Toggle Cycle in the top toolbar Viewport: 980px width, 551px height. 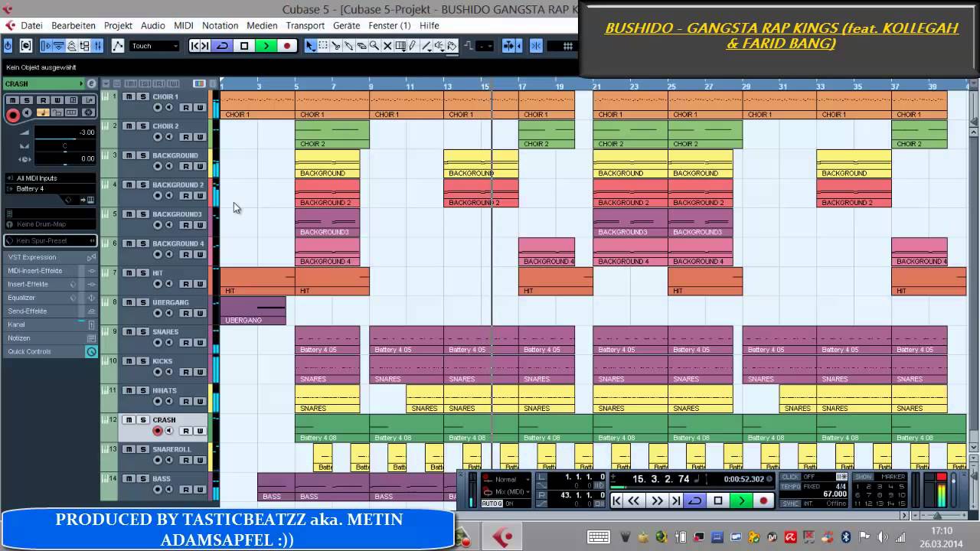(223, 46)
